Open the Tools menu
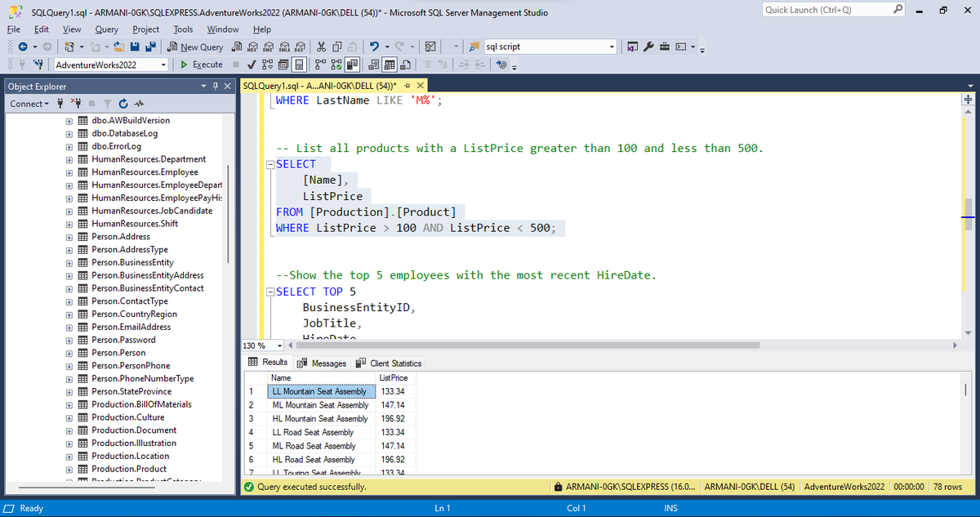The width and height of the screenshot is (980, 517). point(183,29)
